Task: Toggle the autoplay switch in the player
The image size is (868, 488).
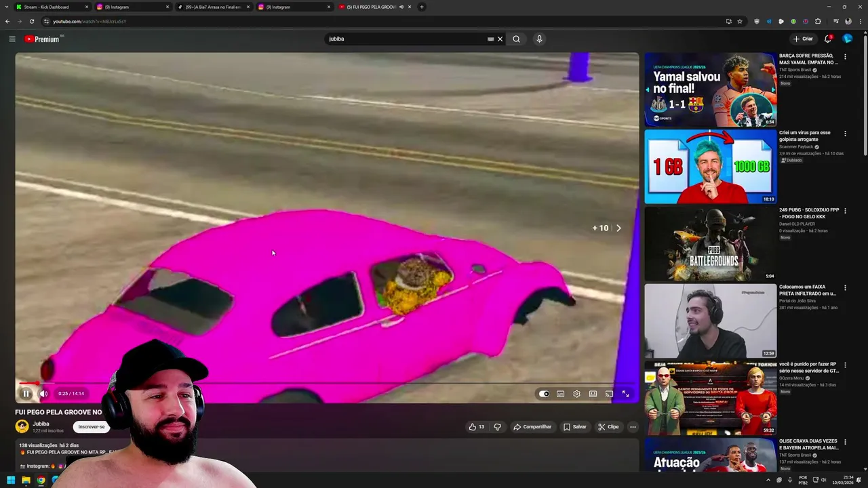Action: [544, 394]
